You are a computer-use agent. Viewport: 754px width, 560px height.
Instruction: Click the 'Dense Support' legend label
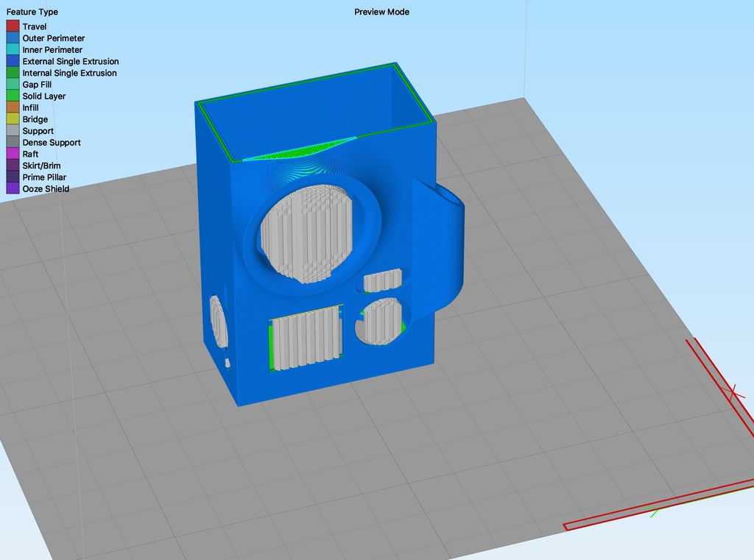[x=52, y=142]
